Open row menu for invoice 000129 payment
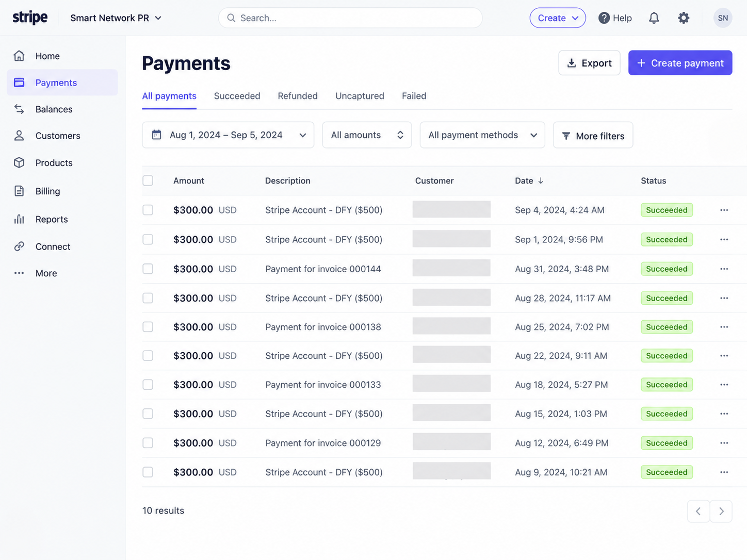Viewport: 747px width, 560px height. pyautogui.click(x=724, y=443)
